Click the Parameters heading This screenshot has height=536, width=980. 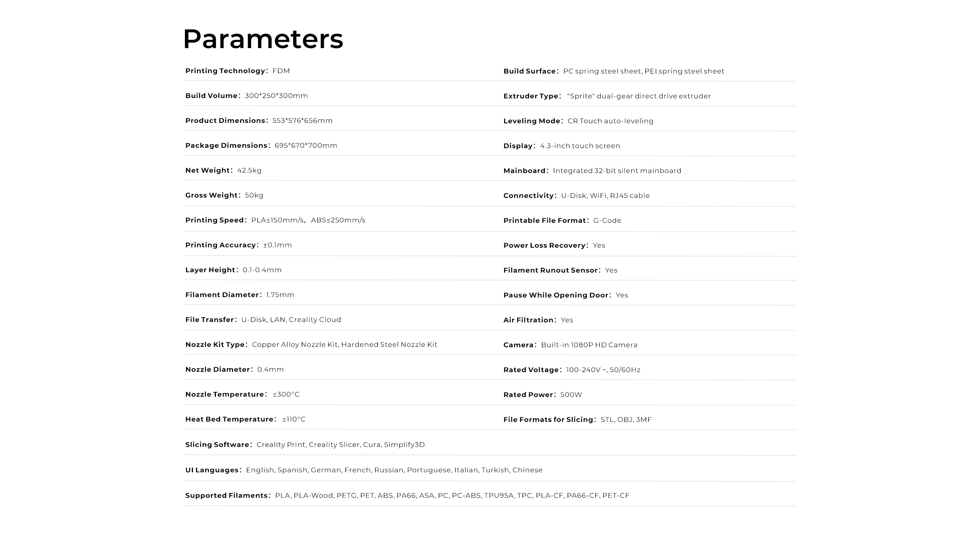(x=263, y=39)
